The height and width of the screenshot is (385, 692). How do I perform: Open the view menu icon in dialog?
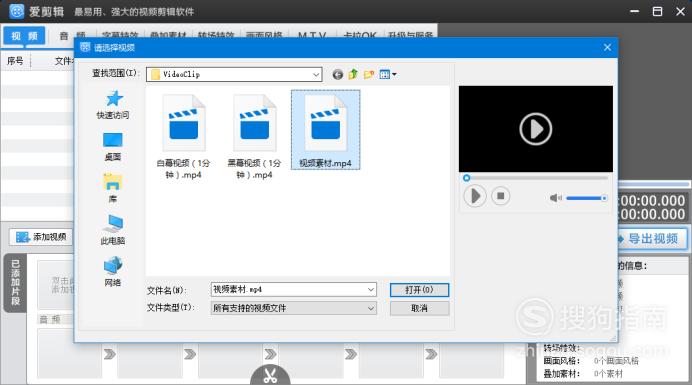[x=388, y=75]
